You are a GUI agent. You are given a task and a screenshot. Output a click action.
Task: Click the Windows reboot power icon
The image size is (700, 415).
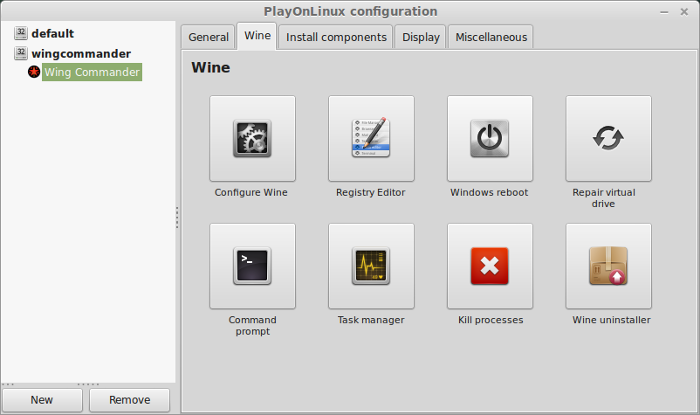pyautogui.click(x=490, y=138)
